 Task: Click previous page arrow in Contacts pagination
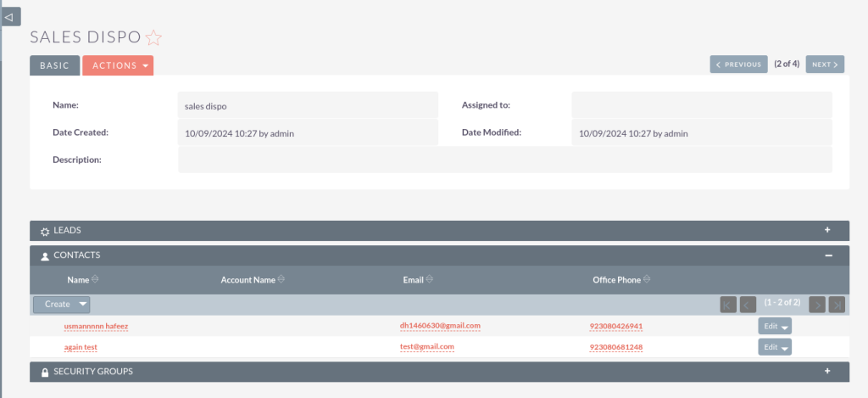coord(748,305)
